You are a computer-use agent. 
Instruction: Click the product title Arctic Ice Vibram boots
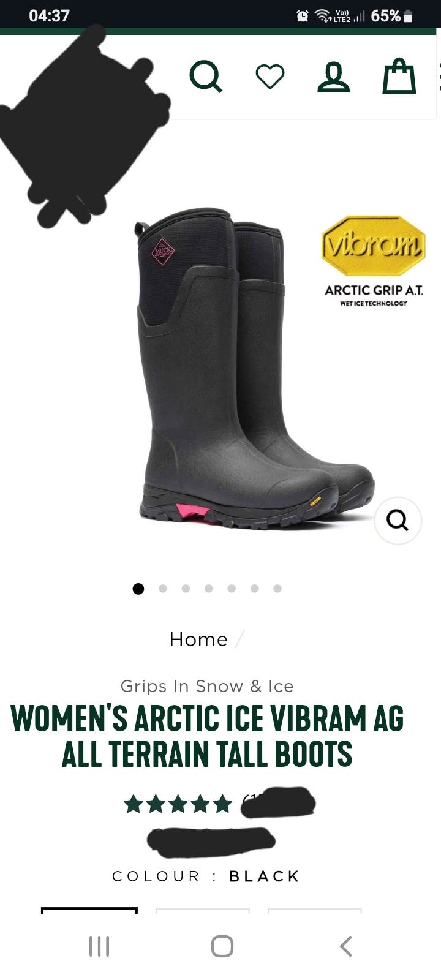pyautogui.click(x=207, y=736)
